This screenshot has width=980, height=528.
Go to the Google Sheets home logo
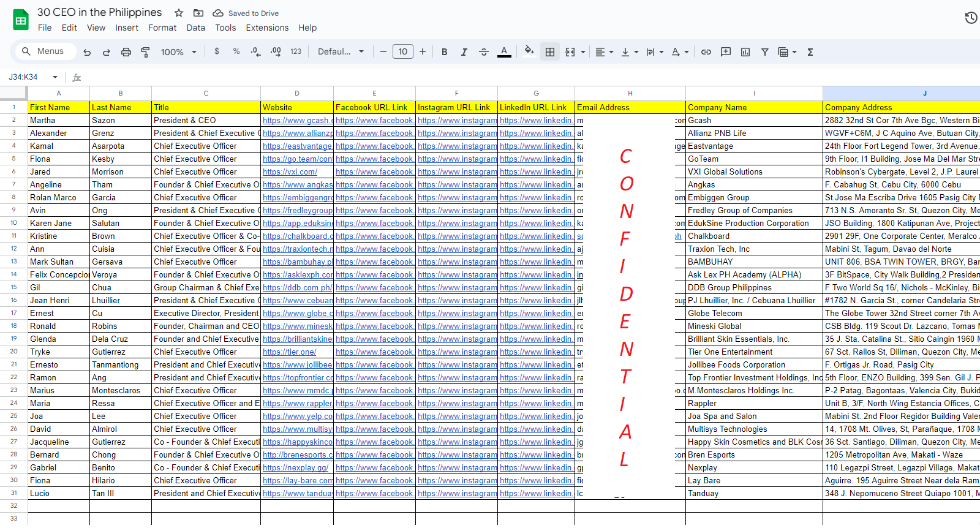point(21,20)
